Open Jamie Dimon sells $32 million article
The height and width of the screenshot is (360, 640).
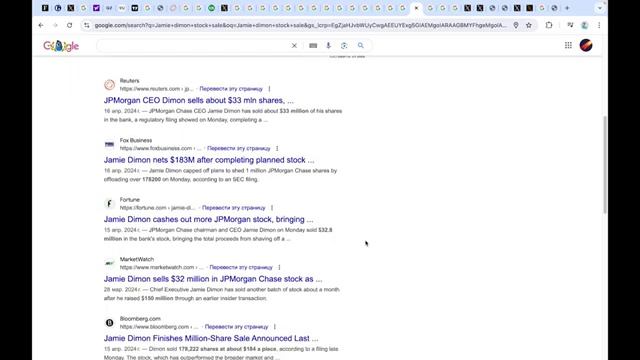click(x=213, y=279)
